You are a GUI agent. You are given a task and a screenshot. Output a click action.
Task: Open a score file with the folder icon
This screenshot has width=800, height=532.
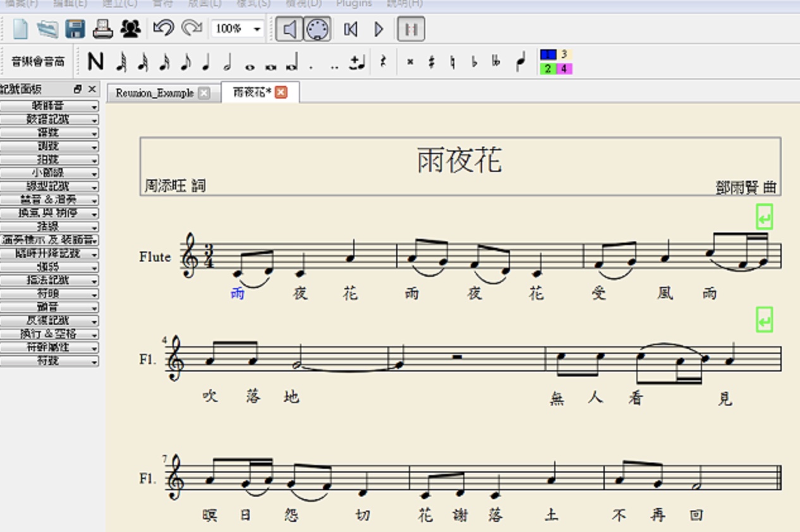pyautogui.click(x=47, y=29)
